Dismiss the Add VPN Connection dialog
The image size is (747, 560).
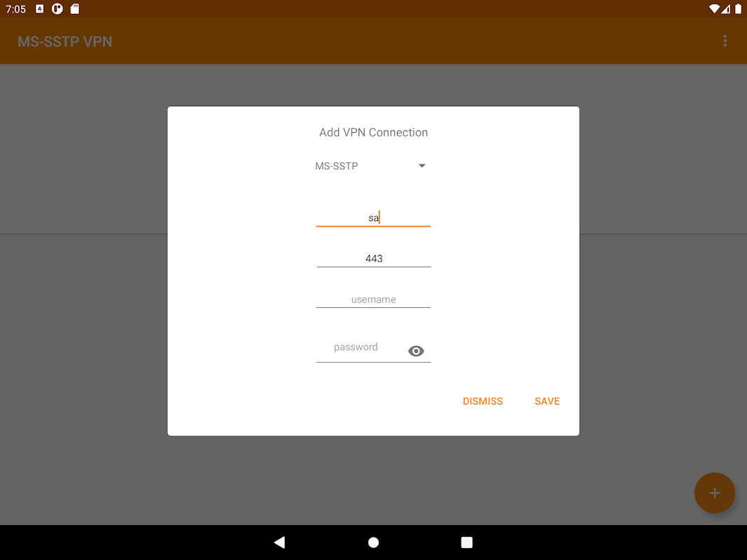(x=482, y=401)
